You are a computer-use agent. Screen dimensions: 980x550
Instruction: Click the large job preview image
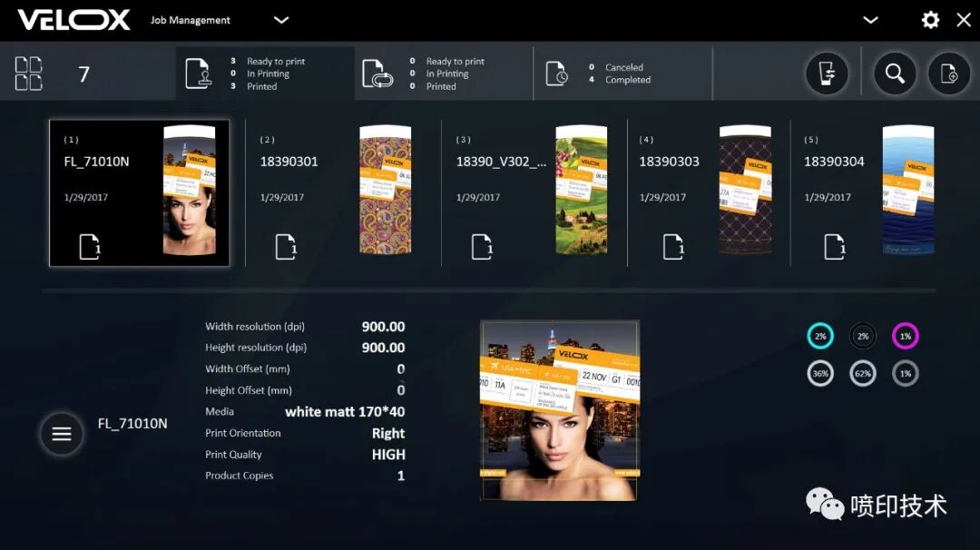(x=559, y=410)
